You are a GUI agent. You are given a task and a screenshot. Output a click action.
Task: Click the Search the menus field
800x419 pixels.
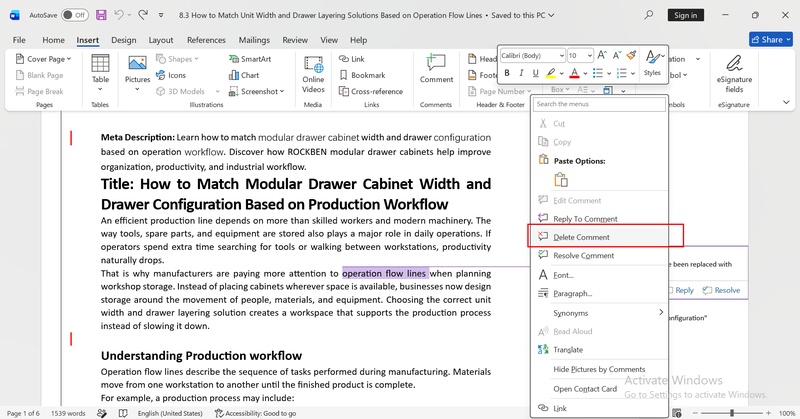(x=599, y=104)
